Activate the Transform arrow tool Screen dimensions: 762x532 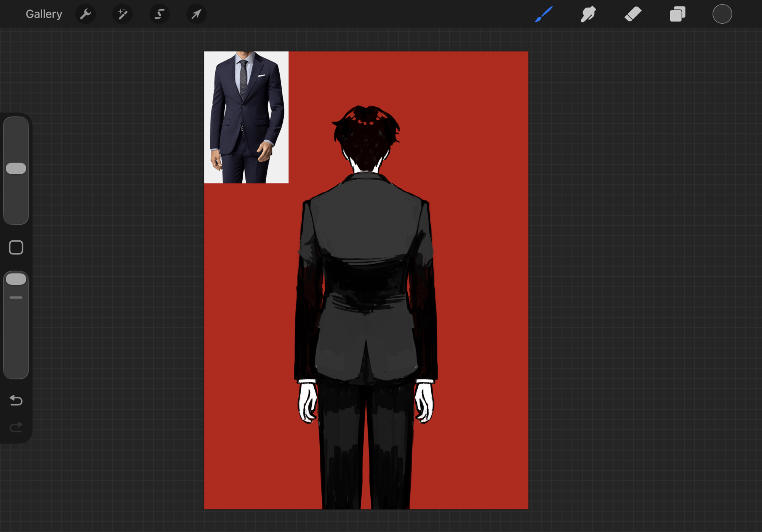196,14
